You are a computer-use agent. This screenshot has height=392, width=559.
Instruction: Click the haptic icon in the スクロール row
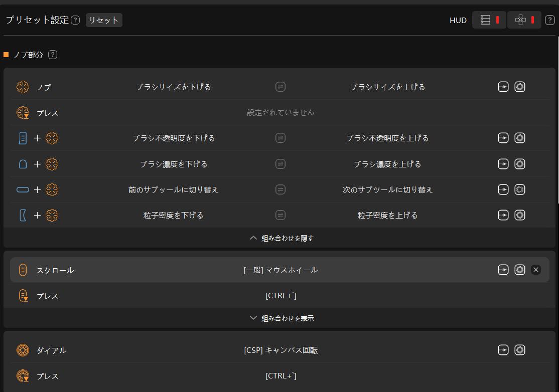[x=503, y=270]
